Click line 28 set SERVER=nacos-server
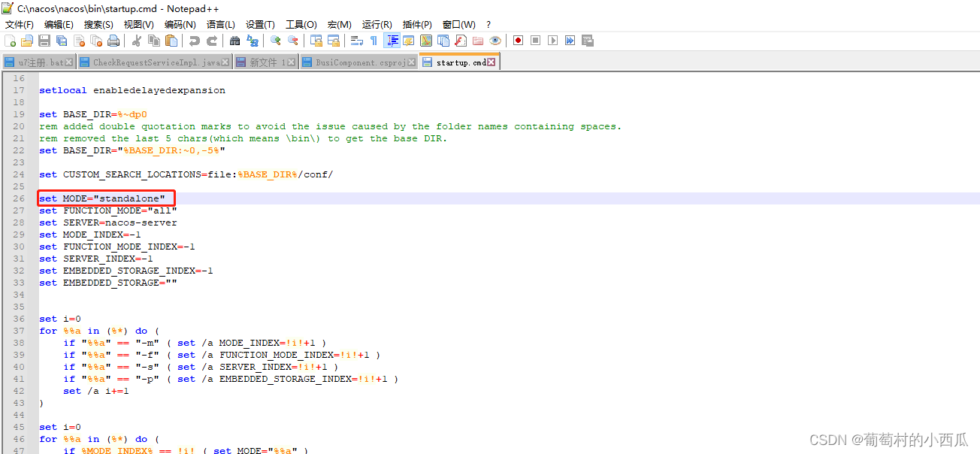Image resolution: width=980 pixels, height=454 pixels. point(108,222)
